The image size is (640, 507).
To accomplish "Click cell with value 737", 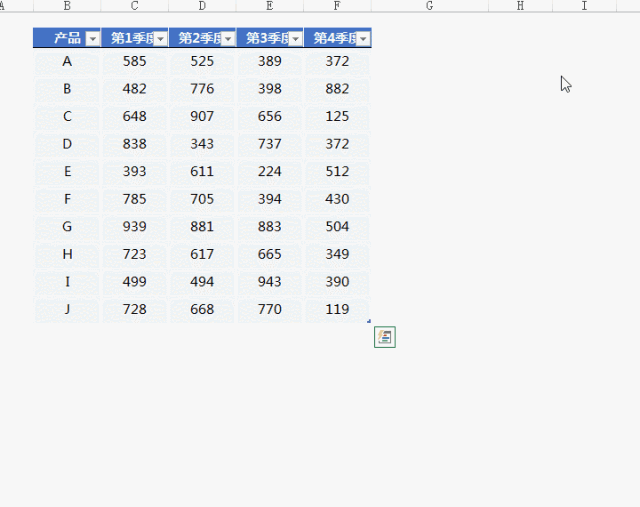I will pyautogui.click(x=269, y=144).
